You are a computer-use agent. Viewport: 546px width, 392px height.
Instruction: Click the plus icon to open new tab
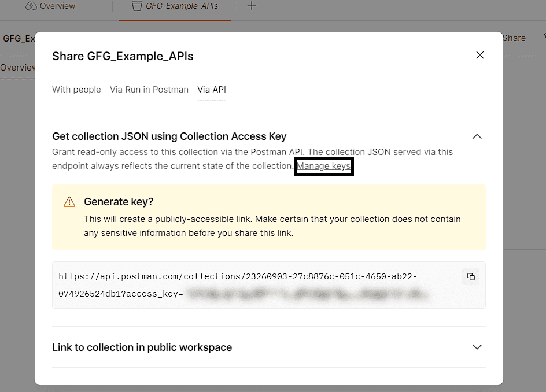click(x=251, y=6)
